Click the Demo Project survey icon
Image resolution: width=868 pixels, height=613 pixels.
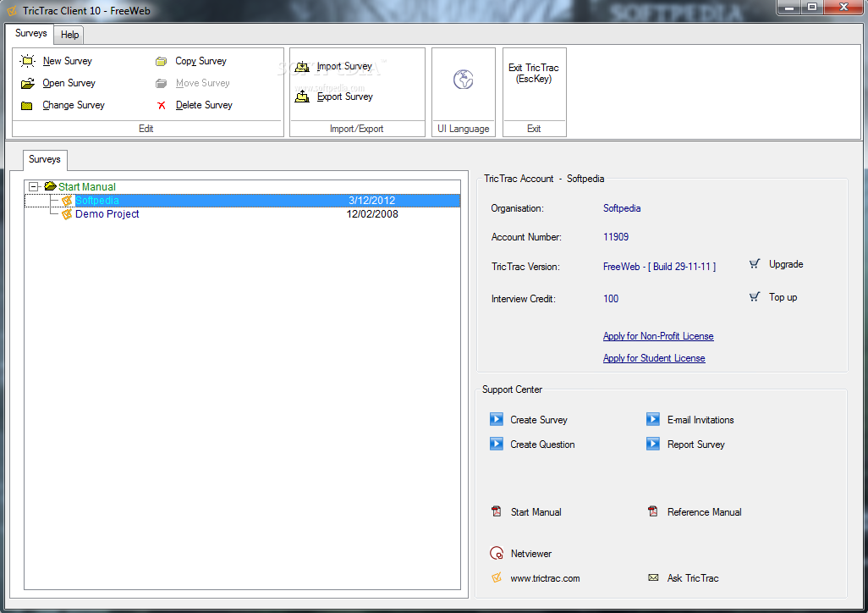(x=67, y=214)
